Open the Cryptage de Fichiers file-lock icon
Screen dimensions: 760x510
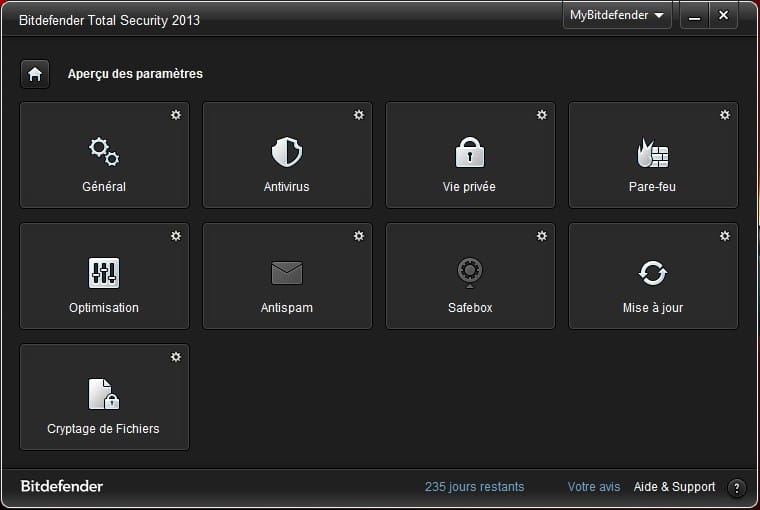[x=104, y=394]
